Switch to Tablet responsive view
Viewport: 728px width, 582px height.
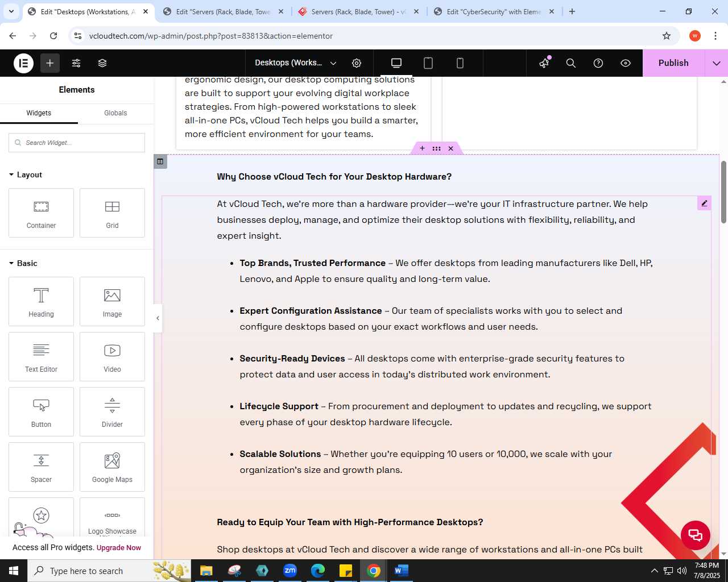point(428,63)
